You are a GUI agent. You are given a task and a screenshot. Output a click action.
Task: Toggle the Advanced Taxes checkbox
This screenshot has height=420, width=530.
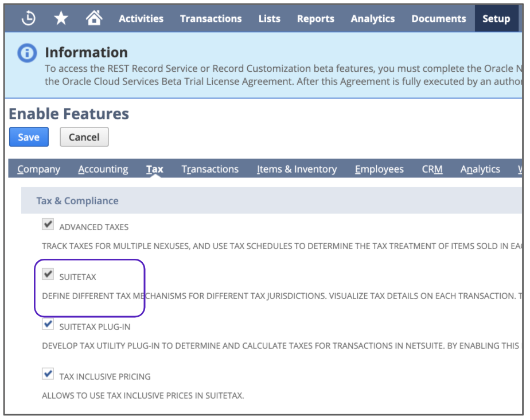[48, 225]
